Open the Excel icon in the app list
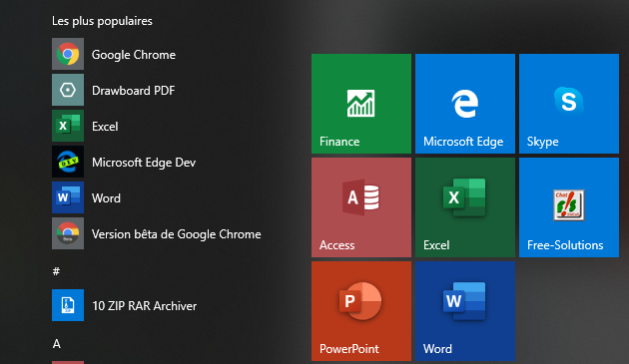The height and width of the screenshot is (364, 629). click(x=68, y=126)
